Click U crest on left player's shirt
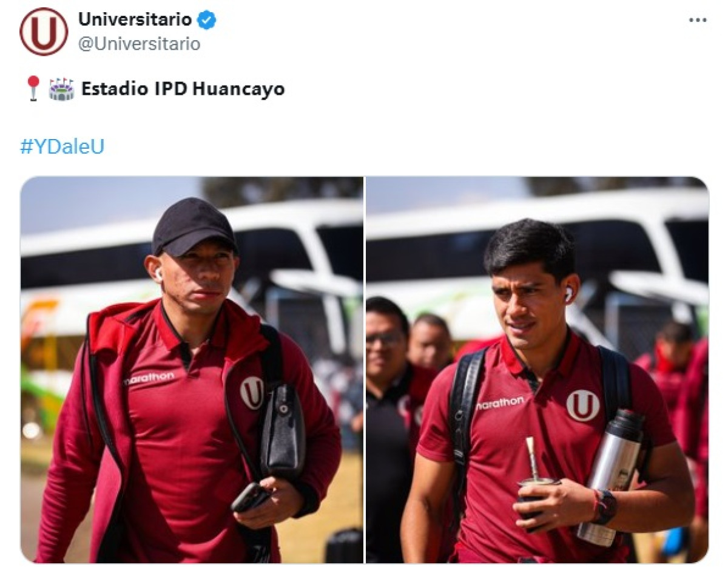Image resolution: width=728 pixels, height=567 pixels. click(x=252, y=392)
